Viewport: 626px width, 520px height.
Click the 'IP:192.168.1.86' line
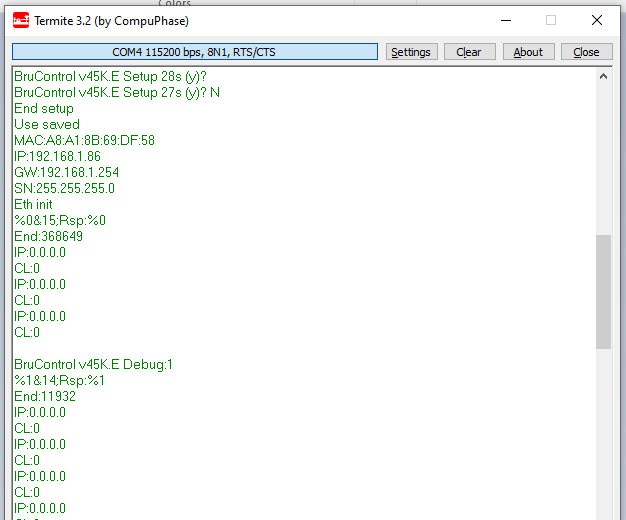tap(57, 156)
